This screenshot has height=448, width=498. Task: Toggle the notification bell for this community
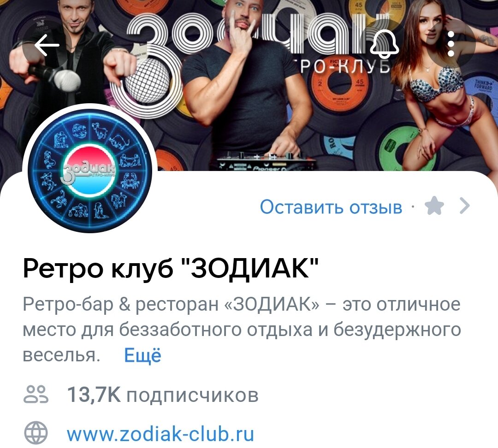pyautogui.click(x=385, y=44)
